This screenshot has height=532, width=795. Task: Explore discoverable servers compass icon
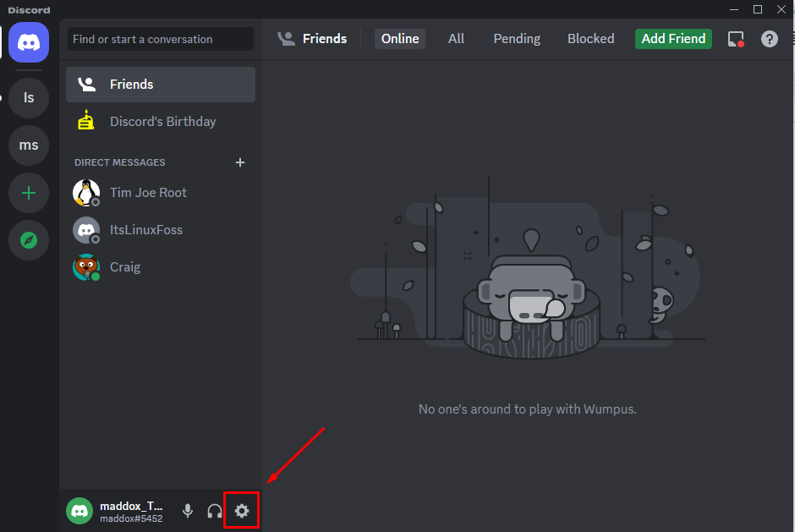coord(29,240)
